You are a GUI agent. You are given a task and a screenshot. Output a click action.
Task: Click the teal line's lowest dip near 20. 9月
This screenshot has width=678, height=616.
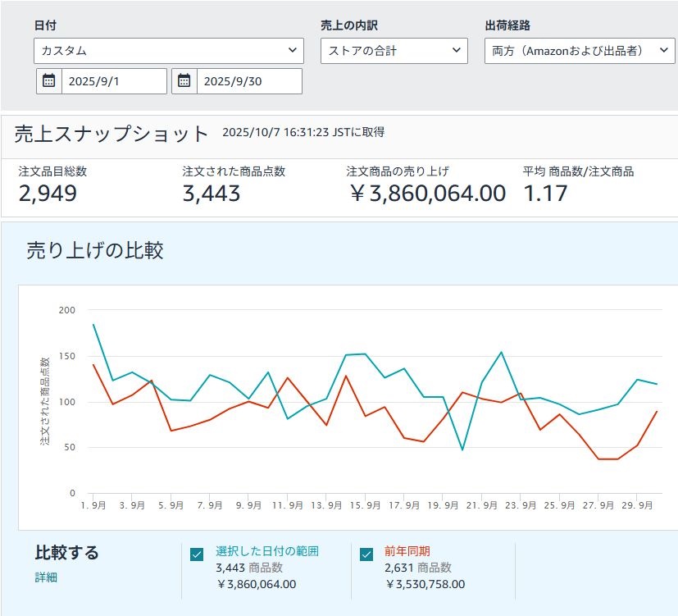click(462, 449)
